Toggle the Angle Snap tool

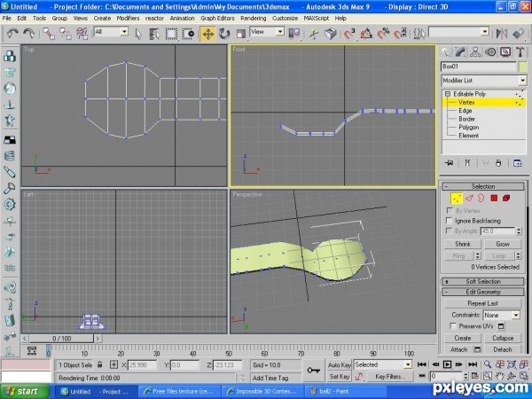pyautogui.click(x=366, y=34)
